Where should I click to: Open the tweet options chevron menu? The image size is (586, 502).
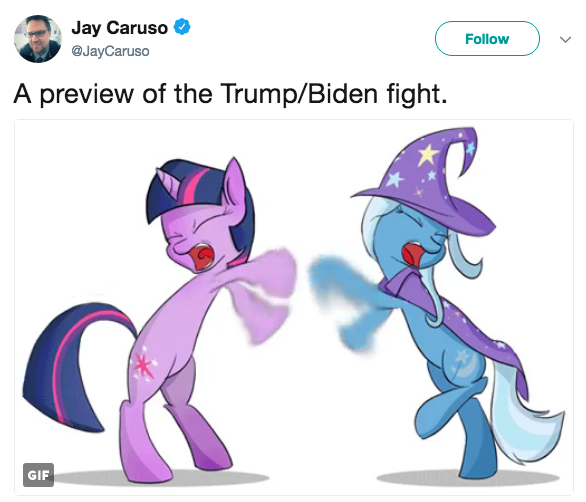tap(565, 39)
